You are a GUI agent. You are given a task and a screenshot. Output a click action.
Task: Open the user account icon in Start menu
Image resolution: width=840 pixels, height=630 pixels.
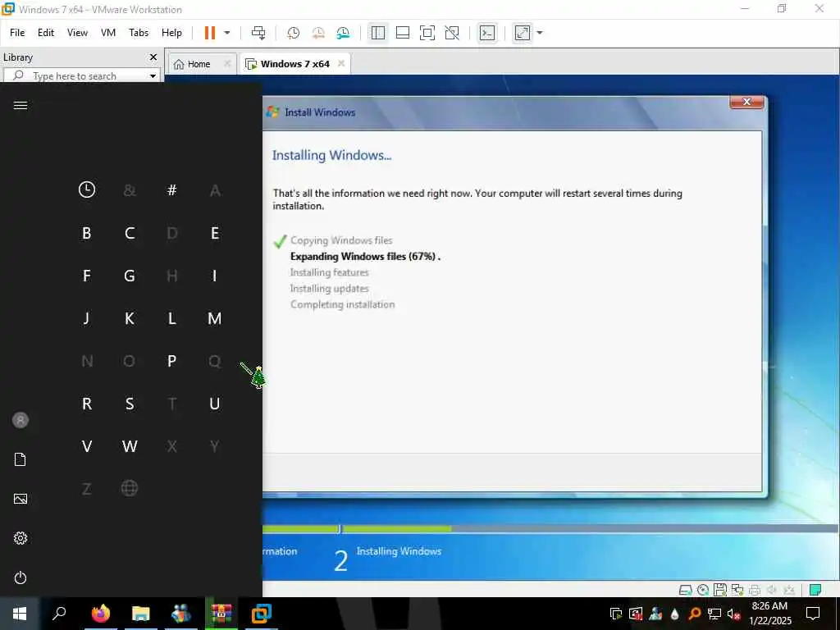pos(21,420)
